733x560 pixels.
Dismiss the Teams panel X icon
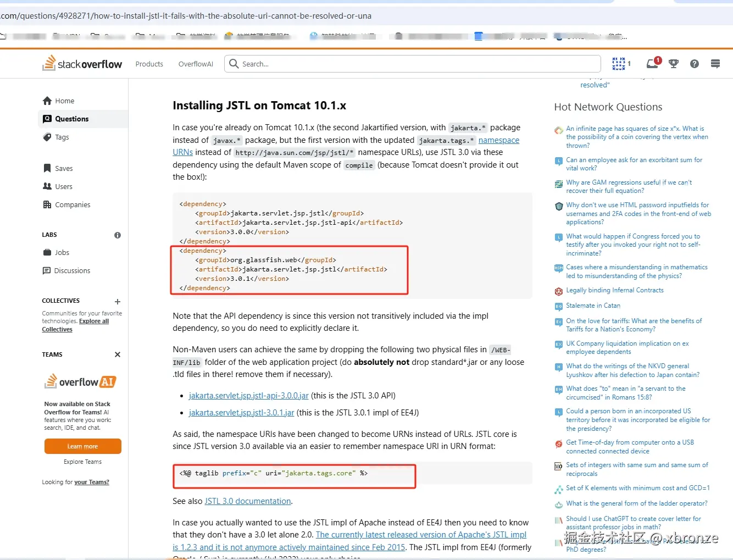pyautogui.click(x=118, y=354)
